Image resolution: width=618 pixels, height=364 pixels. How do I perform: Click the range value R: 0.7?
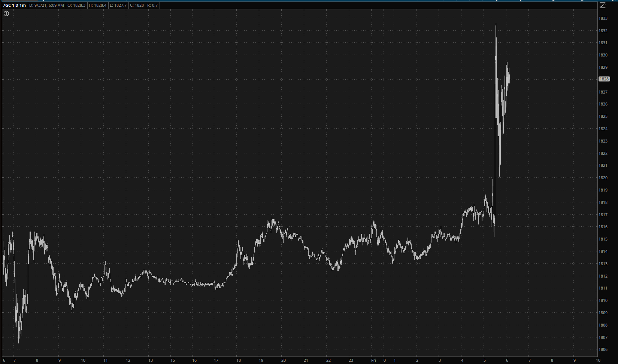pyautogui.click(x=152, y=5)
